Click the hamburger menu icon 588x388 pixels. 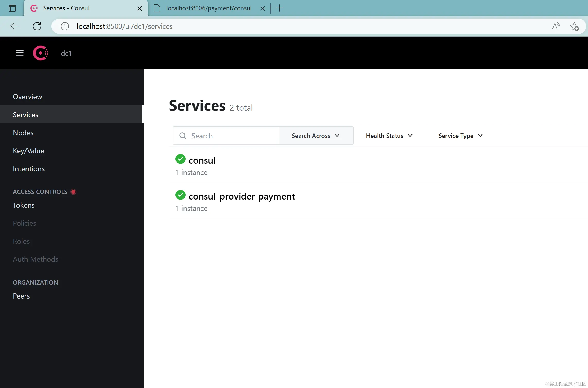[20, 53]
